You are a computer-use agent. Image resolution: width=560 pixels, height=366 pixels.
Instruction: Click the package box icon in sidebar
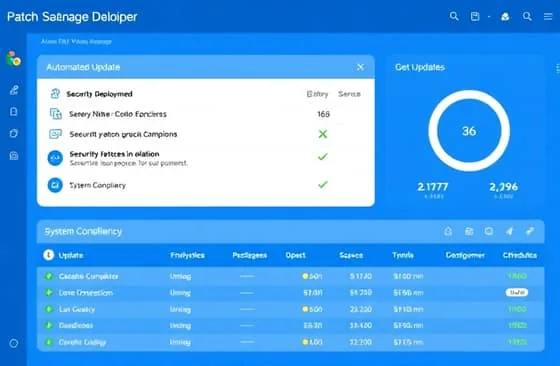click(x=14, y=133)
